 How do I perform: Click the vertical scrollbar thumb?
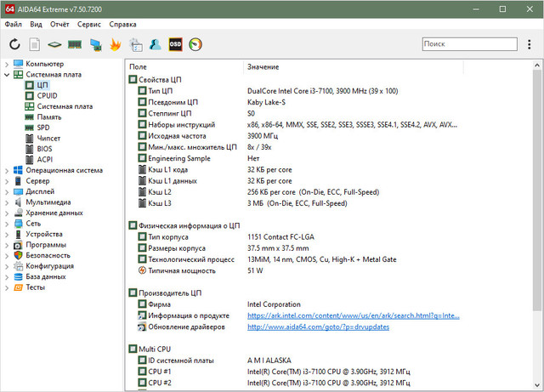(536, 190)
